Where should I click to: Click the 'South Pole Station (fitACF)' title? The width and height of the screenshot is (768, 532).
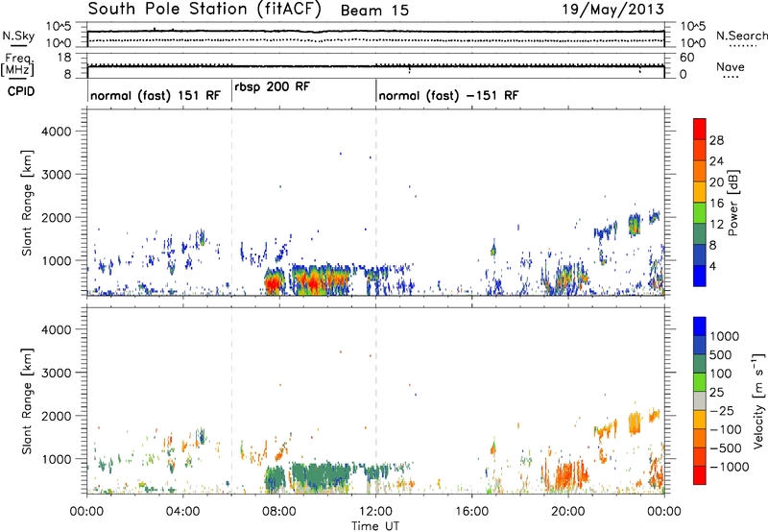pyautogui.click(x=204, y=10)
